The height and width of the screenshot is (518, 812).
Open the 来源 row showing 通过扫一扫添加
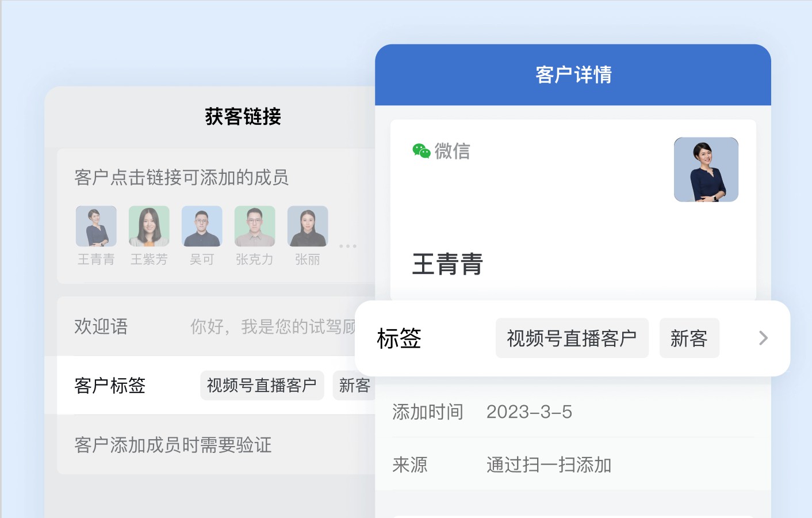point(573,464)
